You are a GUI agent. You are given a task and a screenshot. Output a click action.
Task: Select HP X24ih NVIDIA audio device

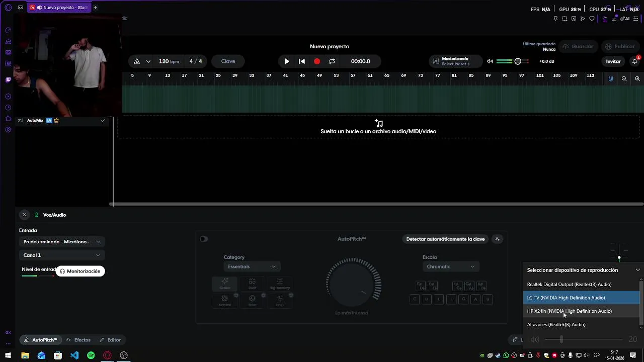pos(581,311)
